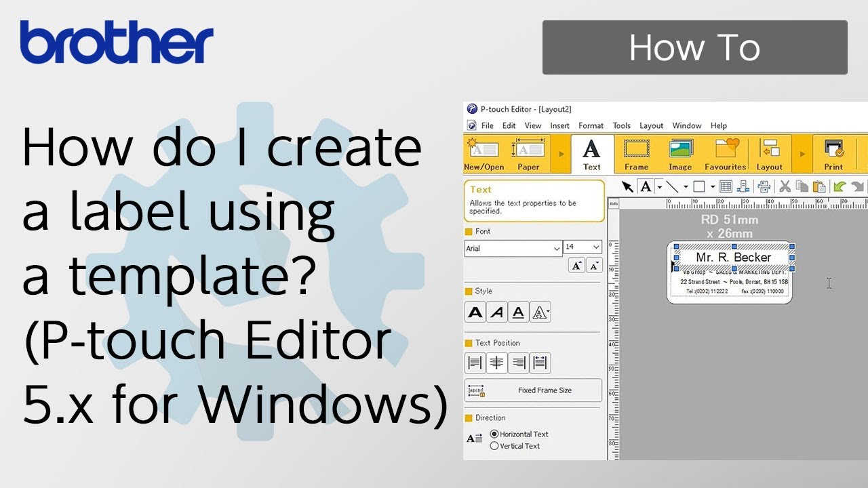868x488 pixels.
Task: Click the P-touch Editor document icon by File
Action: tap(472, 125)
